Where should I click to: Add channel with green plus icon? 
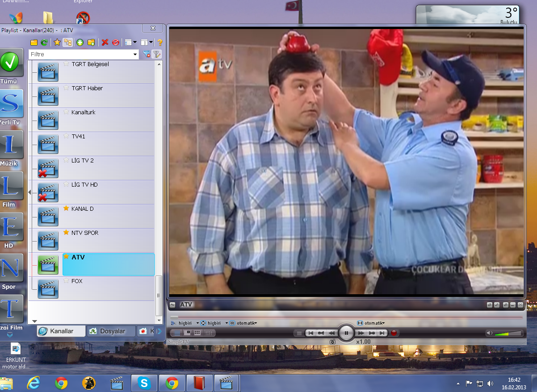coord(80,42)
